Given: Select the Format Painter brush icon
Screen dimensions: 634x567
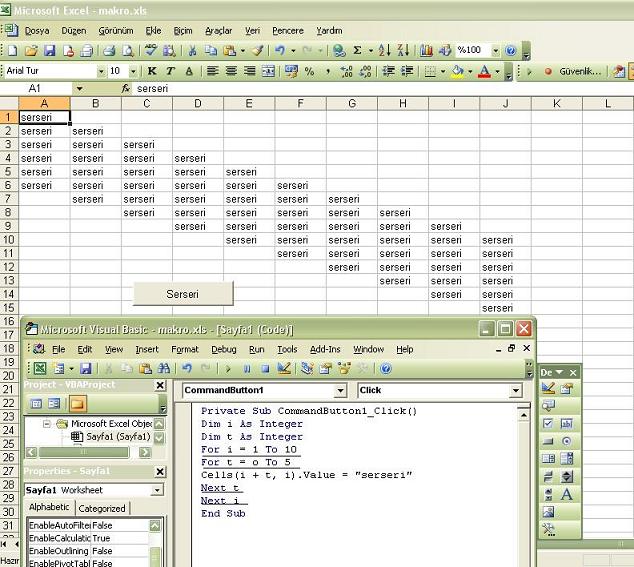Looking at the screenshot, I should click(258, 51).
